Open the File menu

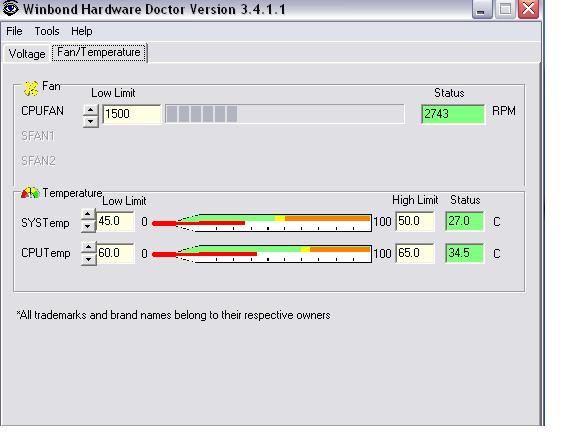(x=14, y=31)
